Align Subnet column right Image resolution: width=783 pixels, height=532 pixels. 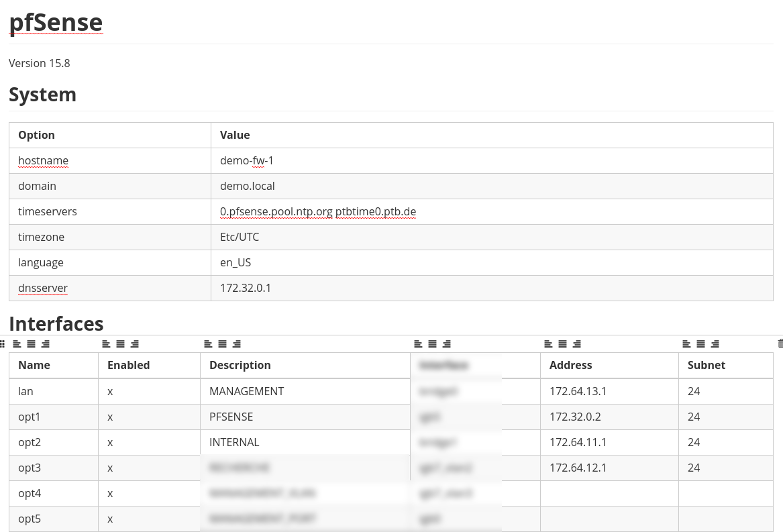pos(715,343)
